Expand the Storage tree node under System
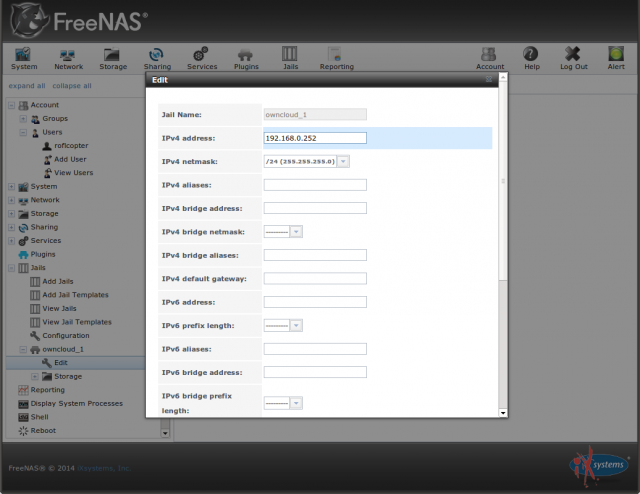 11,214
